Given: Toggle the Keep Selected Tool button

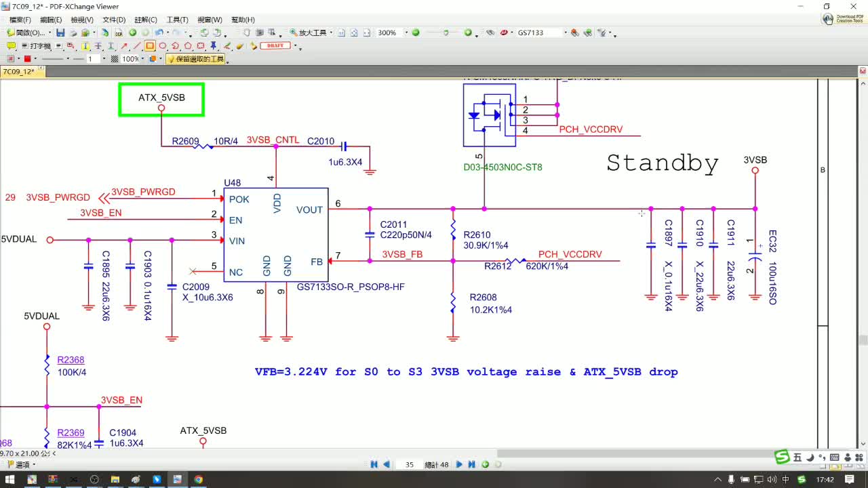Looking at the screenshot, I should point(195,59).
